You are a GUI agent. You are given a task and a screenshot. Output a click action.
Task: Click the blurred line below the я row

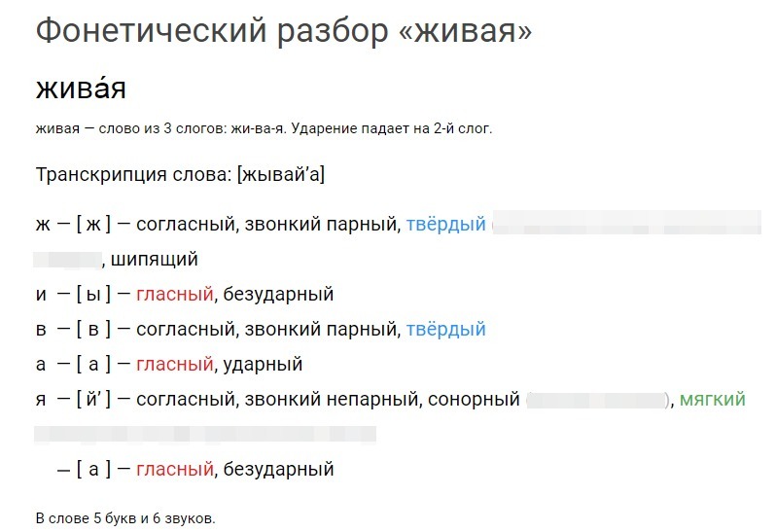coord(205,434)
